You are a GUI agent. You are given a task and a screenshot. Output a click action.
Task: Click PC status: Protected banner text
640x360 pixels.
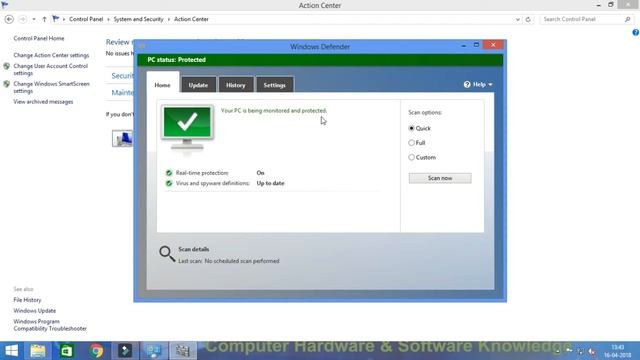(x=177, y=60)
